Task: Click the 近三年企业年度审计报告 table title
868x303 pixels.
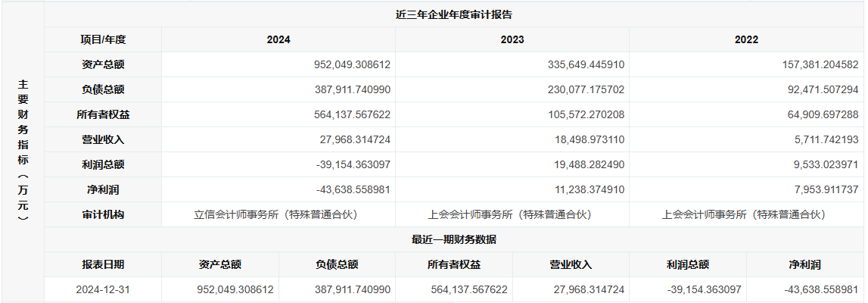Action: click(x=454, y=14)
